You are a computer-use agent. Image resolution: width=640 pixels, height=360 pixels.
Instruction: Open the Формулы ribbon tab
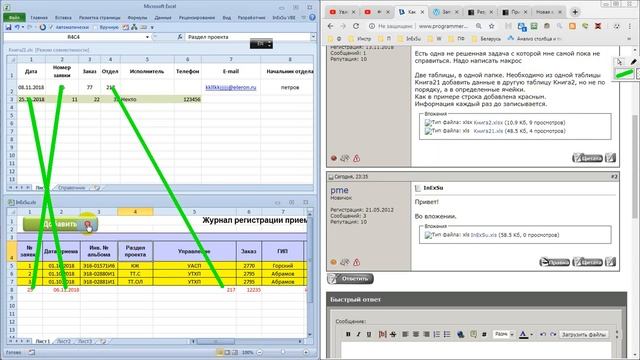tap(137, 18)
